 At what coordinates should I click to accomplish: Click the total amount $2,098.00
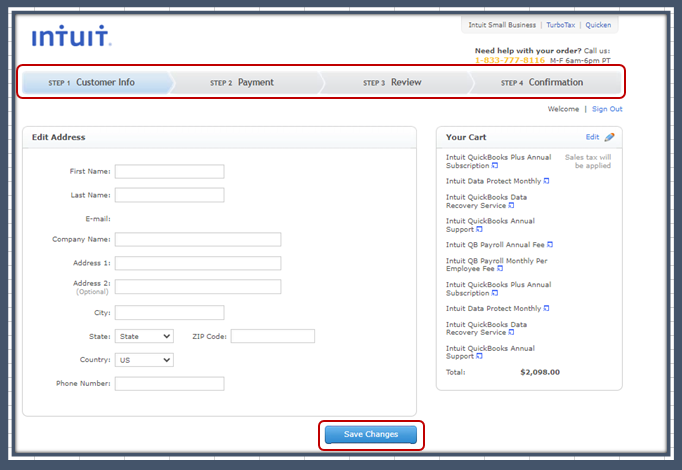540,372
